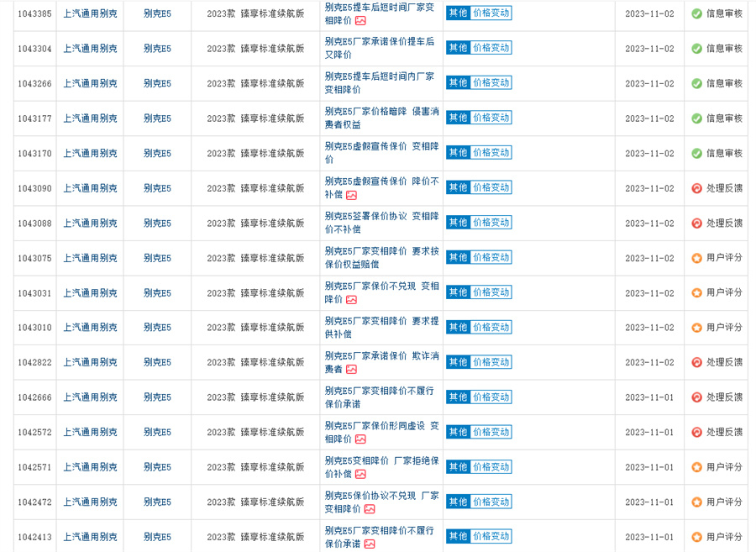Click 其他 tag in row 1042666
The width and height of the screenshot is (756, 552).
tap(458, 397)
